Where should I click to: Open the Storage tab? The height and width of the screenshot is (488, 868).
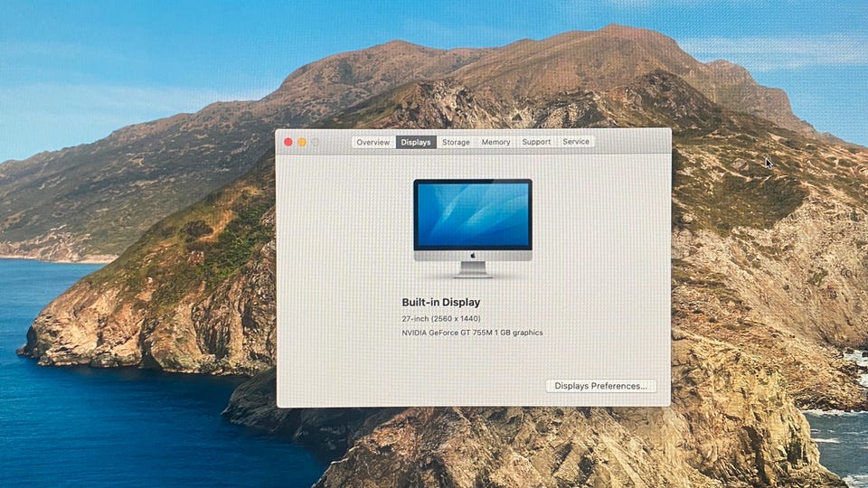[456, 142]
